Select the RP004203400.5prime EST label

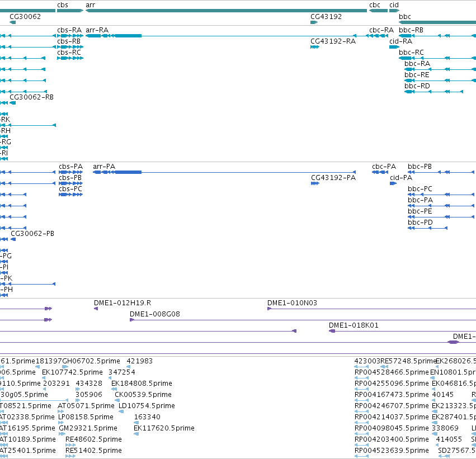[392, 440]
